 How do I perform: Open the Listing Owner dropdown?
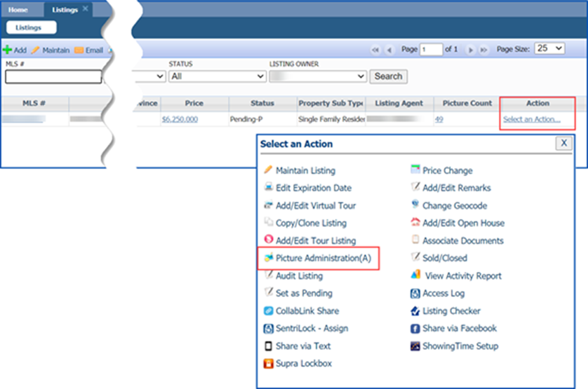pyautogui.click(x=318, y=76)
